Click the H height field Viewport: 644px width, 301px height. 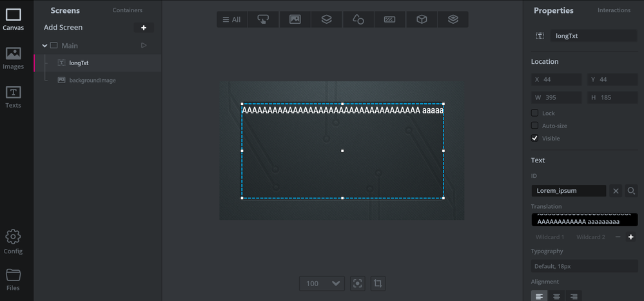[x=612, y=97]
